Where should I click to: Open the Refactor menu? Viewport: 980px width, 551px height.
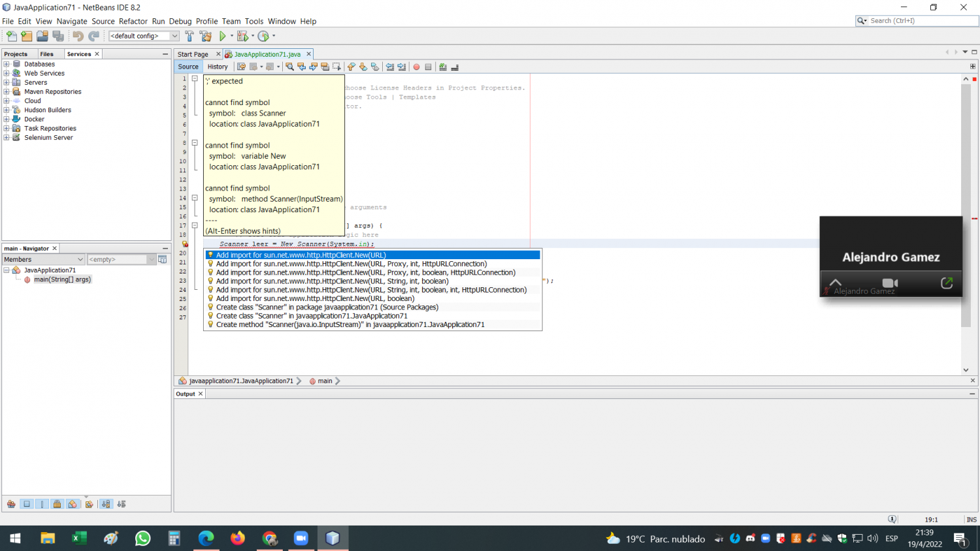[133, 21]
